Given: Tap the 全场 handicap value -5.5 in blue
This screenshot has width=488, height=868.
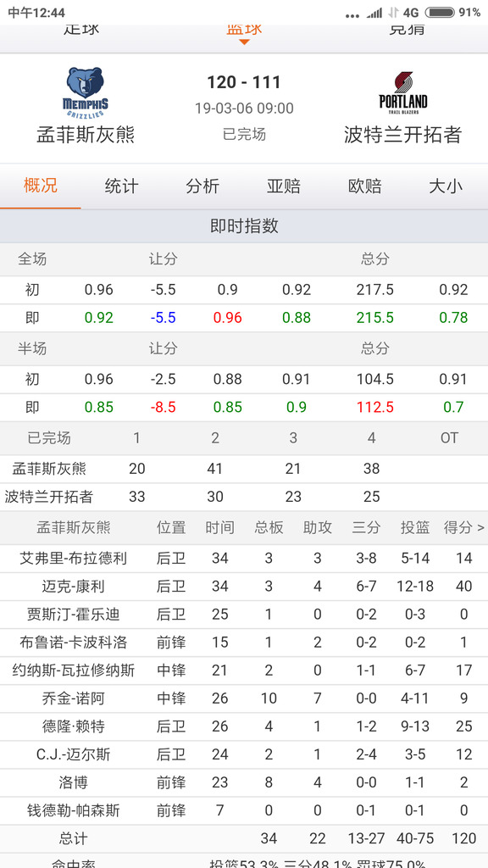Looking at the screenshot, I should tap(164, 318).
